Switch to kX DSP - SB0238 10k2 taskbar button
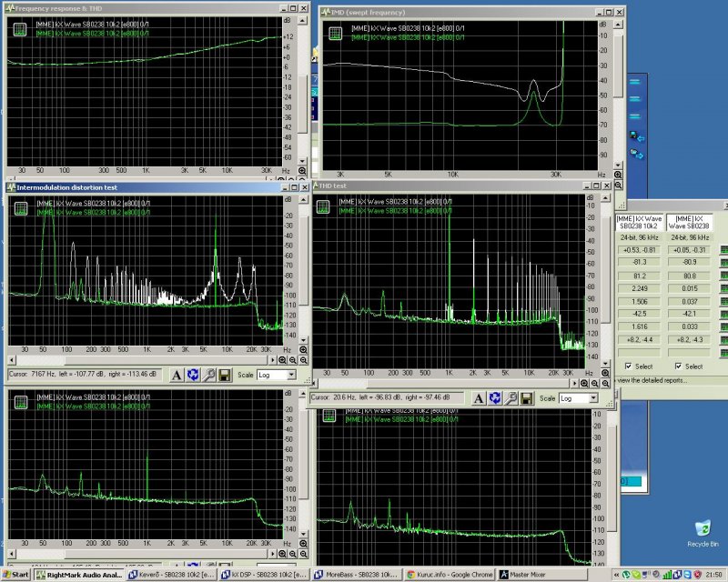Viewport: 728px width, 582px height. [x=264, y=575]
